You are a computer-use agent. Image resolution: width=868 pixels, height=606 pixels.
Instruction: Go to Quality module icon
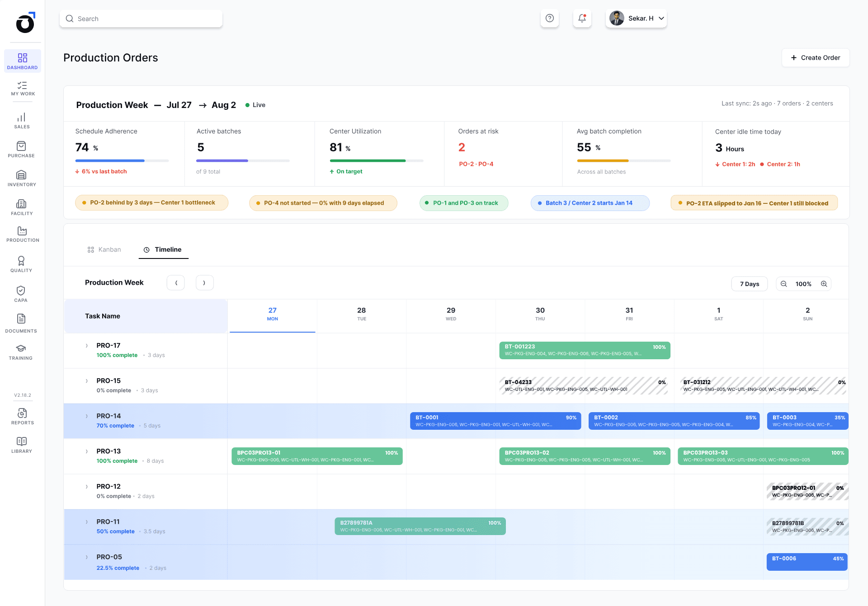click(x=21, y=264)
